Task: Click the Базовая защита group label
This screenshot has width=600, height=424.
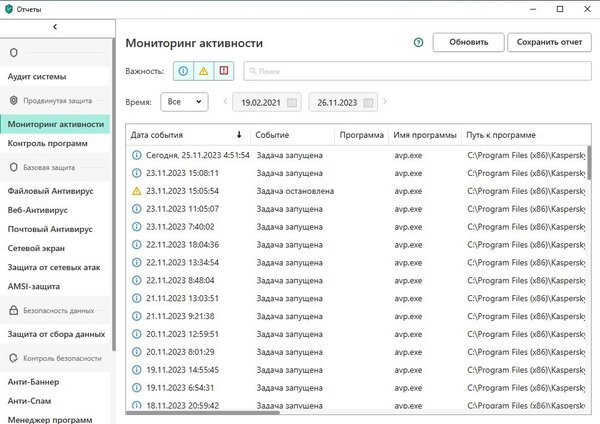Action: [49, 168]
